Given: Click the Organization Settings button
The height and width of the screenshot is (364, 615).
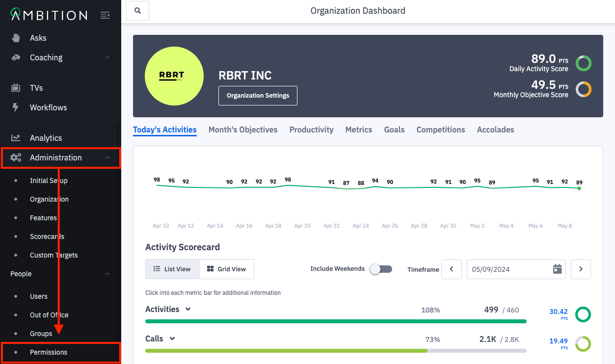Looking at the screenshot, I should coord(258,96).
